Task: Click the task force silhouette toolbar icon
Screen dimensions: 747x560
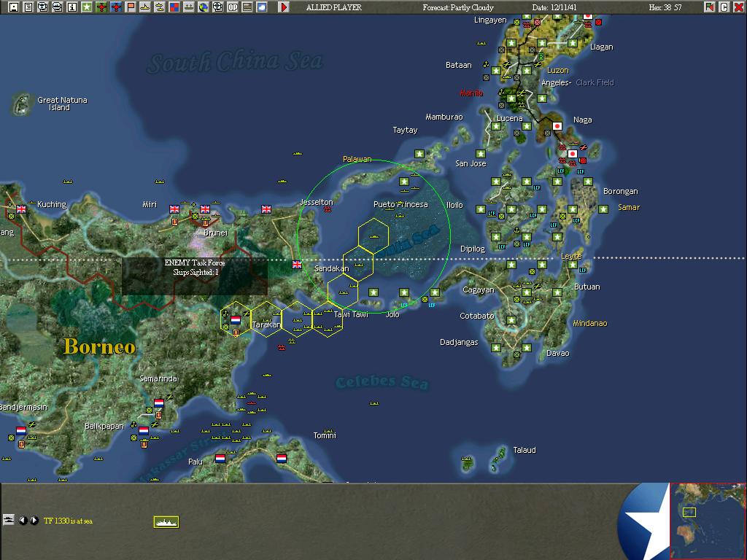Action: 189,7
